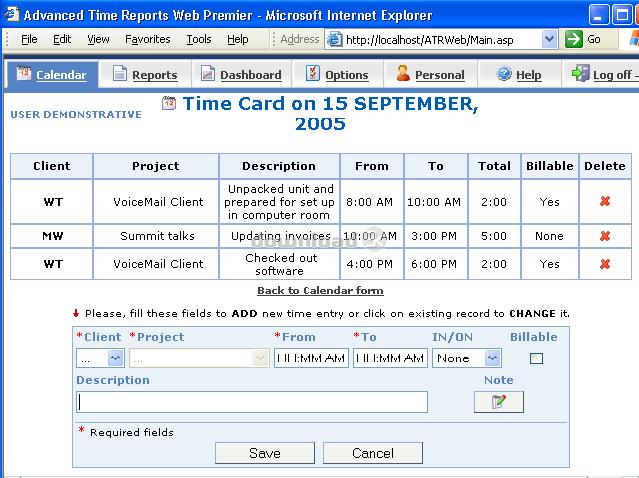
Task: Click the Calendar tab label
Action: coord(61,75)
